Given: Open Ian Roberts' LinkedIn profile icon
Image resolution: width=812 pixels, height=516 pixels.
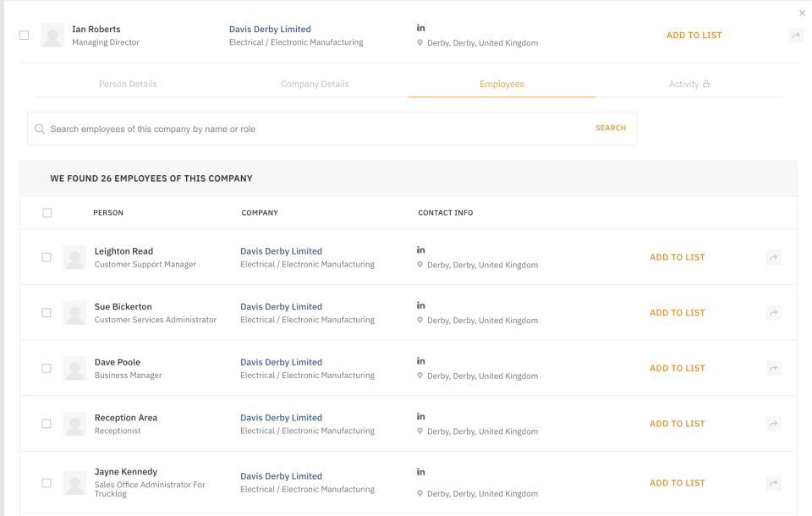Looking at the screenshot, I should [420, 28].
